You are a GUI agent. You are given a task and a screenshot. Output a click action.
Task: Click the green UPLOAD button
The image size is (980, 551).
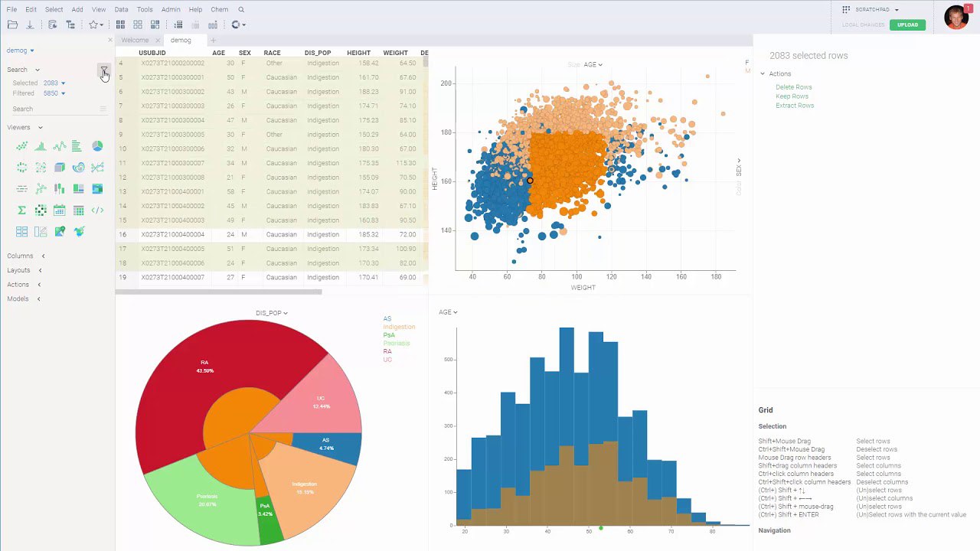point(907,24)
